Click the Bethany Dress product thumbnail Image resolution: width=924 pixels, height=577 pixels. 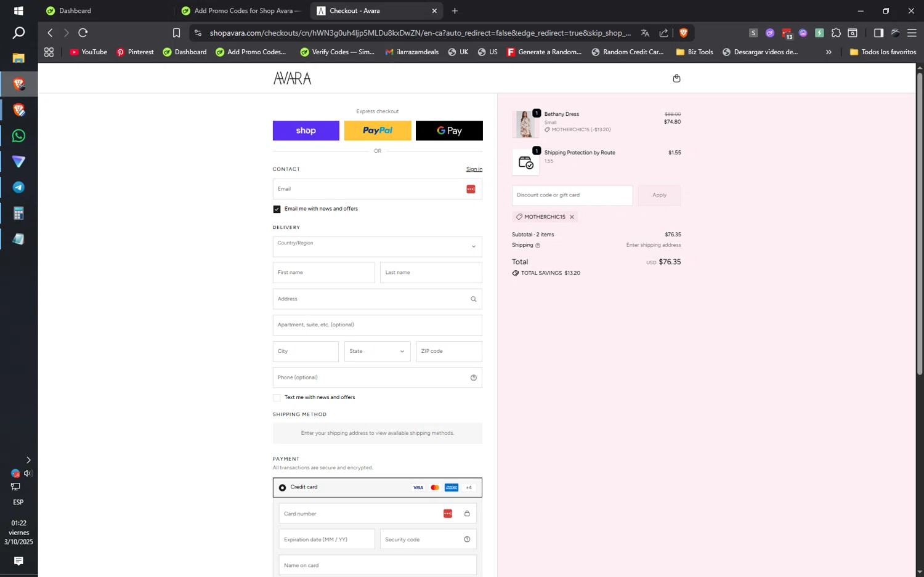pyautogui.click(x=525, y=124)
